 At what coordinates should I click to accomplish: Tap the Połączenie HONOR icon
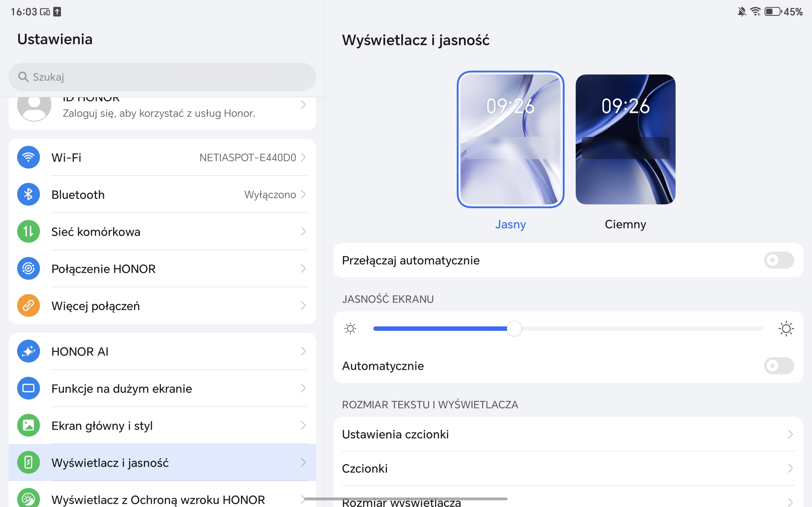tap(29, 269)
